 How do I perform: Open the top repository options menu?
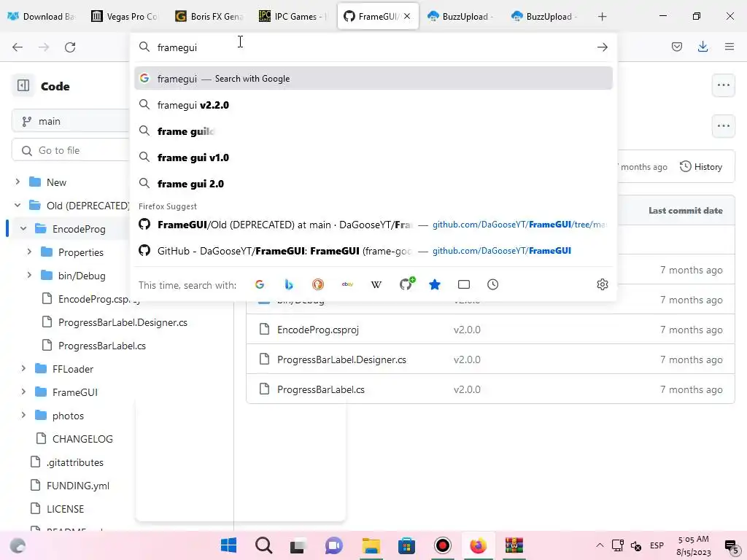click(723, 86)
